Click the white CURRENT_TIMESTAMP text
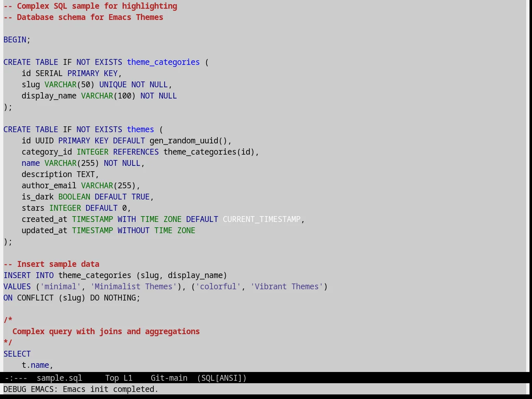The height and width of the screenshot is (399, 532). (x=262, y=219)
